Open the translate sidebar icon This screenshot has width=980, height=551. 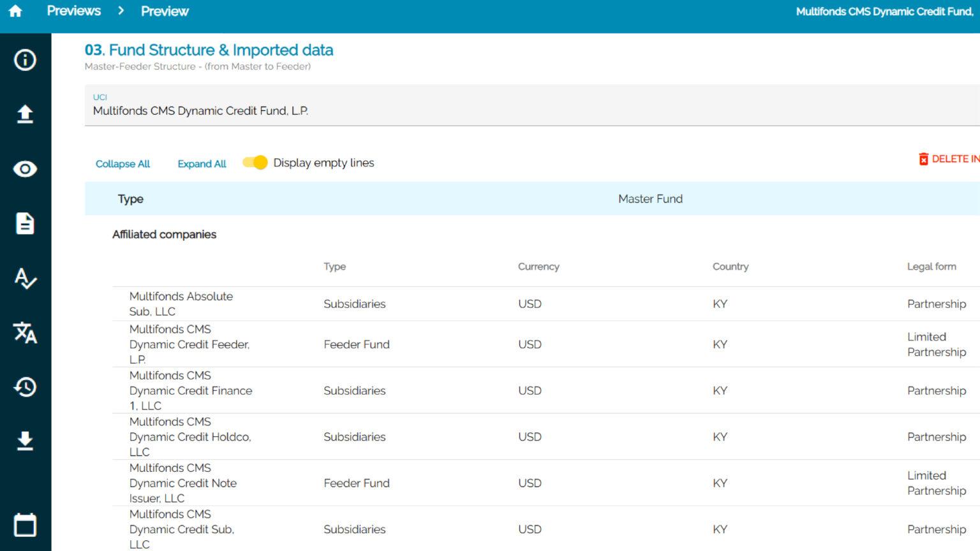coord(25,332)
